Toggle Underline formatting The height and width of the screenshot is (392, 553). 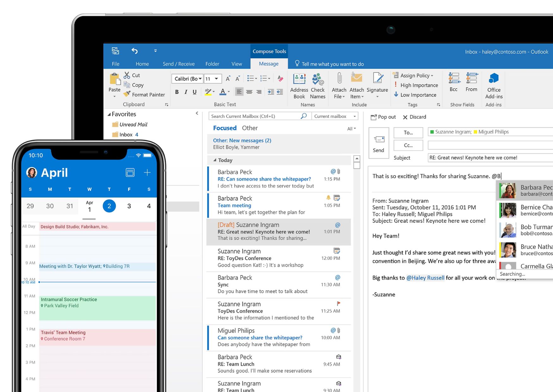tap(195, 92)
